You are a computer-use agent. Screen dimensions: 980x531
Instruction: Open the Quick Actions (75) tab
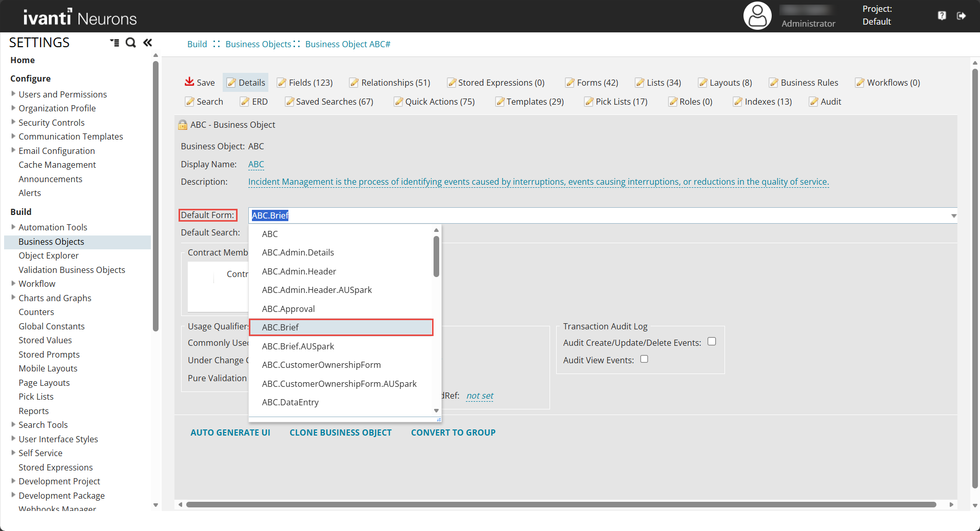[435, 102]
